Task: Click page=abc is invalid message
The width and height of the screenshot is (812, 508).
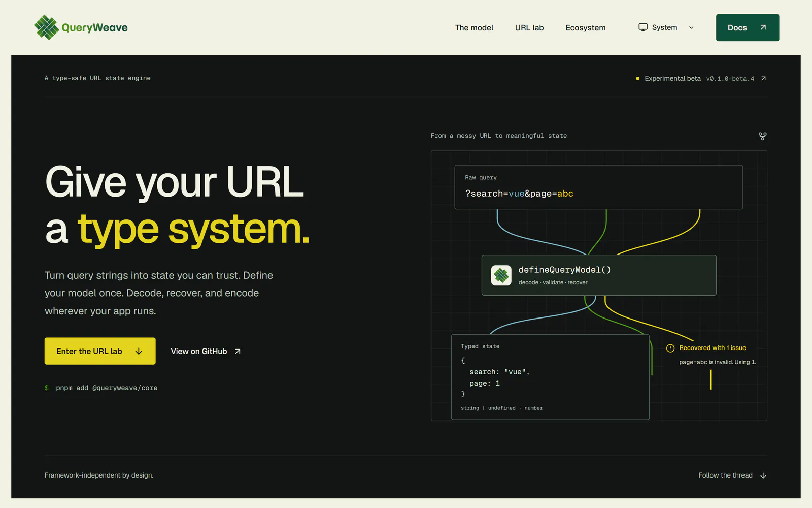Action: [718, 362]
